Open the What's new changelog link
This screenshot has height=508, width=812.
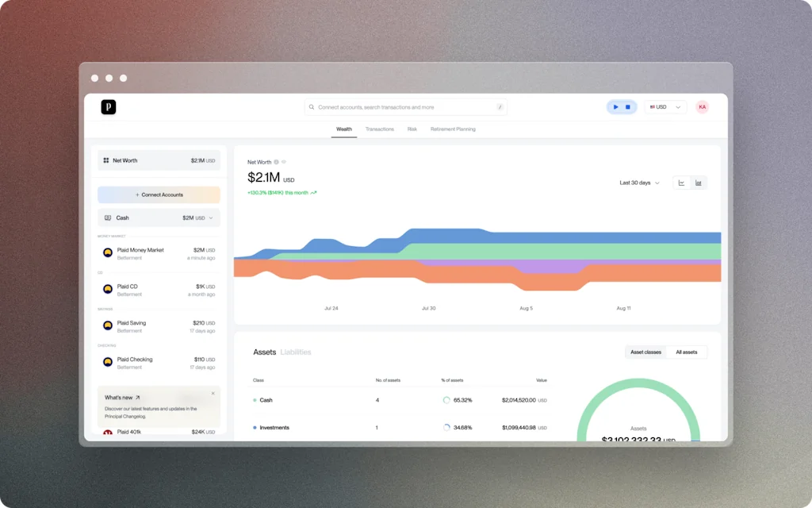[122, 398]
